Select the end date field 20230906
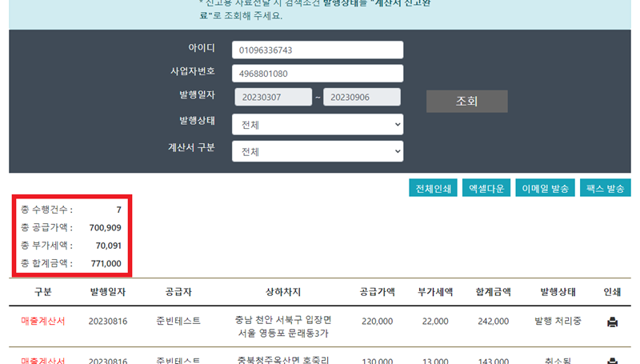 pyautogui.click(x=362, y=98)
